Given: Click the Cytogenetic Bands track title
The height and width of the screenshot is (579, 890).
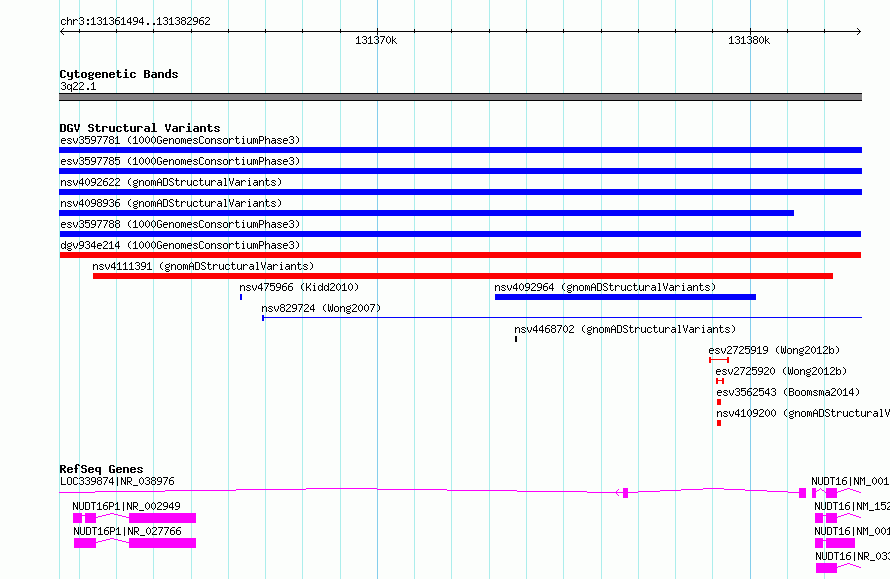Looking at the screenshot, I should (119, 74).
